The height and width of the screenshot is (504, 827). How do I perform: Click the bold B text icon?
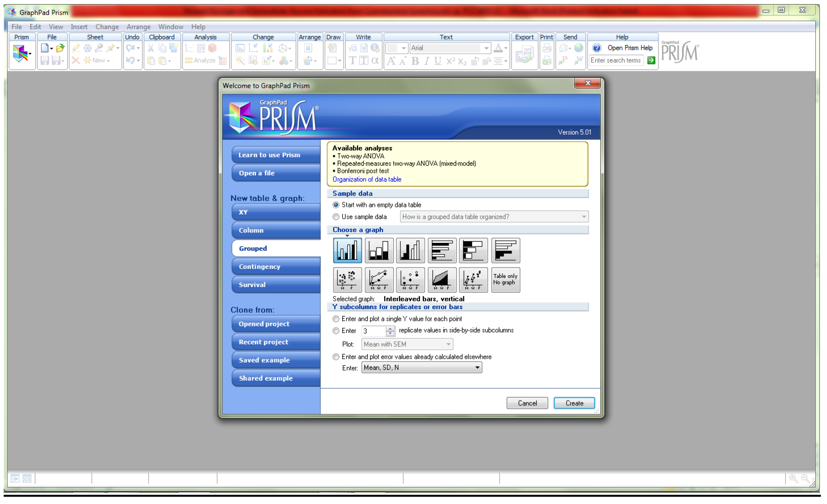pyautogui.click(x=415, y=61)
